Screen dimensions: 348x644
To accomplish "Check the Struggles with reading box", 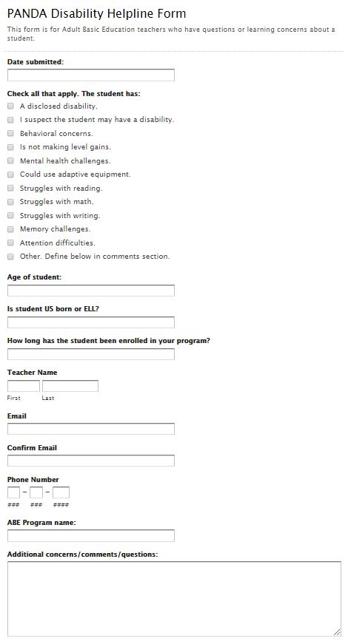I will [10, 188].
